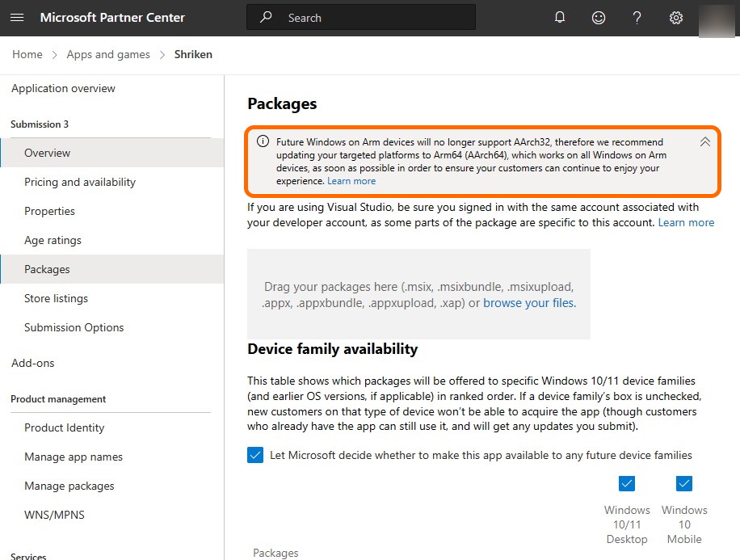Select Pricing and availability in the sidebar
Screen dimensions: 740x560
point(80,182)
